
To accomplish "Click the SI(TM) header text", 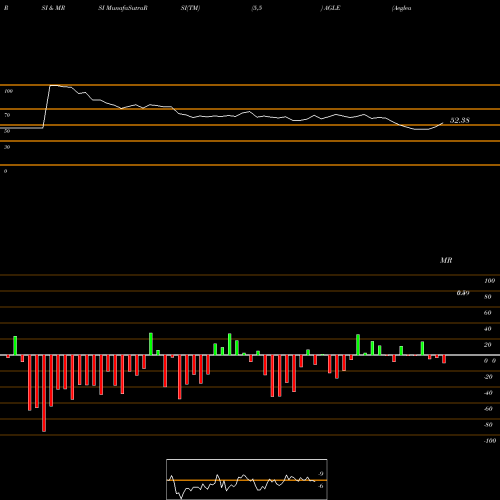I will pos(190,8).
